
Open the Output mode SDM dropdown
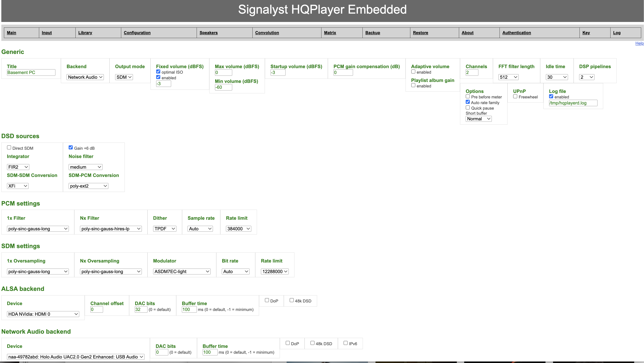pyautogui.click(x=124, y=77)
